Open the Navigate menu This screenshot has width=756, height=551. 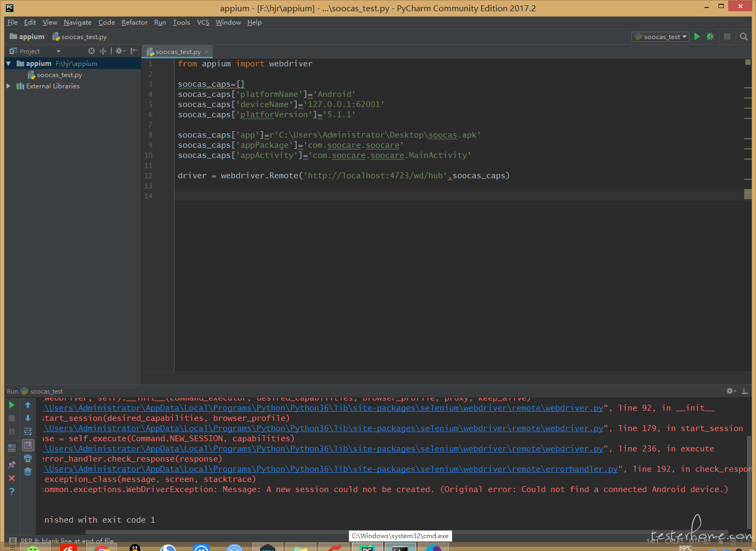tap(78, 22)
